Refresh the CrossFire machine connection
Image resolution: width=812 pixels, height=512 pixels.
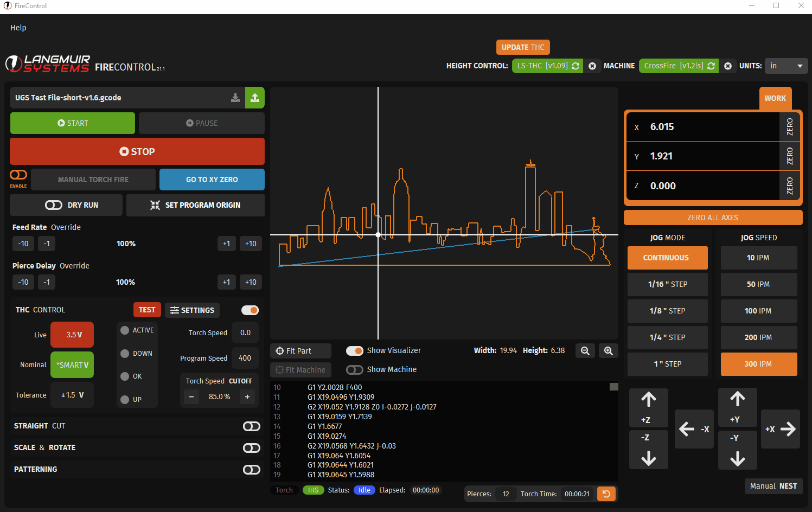(711, 66)
